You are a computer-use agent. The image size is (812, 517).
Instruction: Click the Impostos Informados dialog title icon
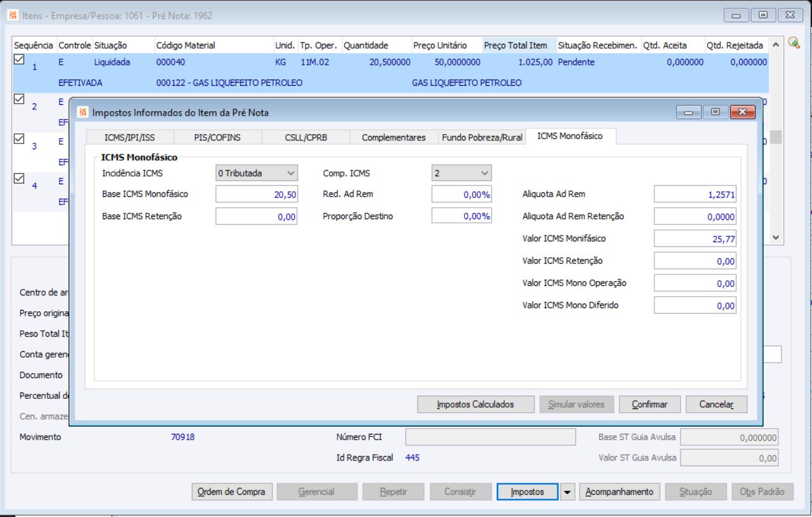click(x=83, y=112)
